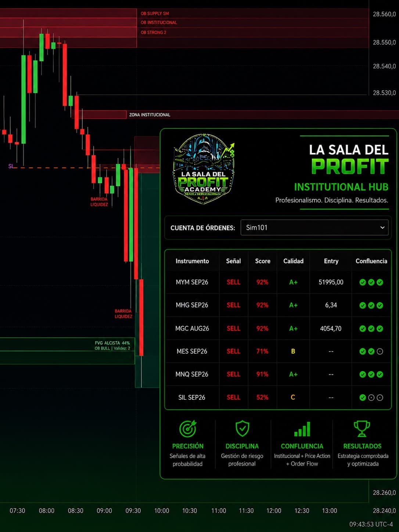Click SELL signal for SIL SEP26
399x532 pixels.
tap(233, 397)
